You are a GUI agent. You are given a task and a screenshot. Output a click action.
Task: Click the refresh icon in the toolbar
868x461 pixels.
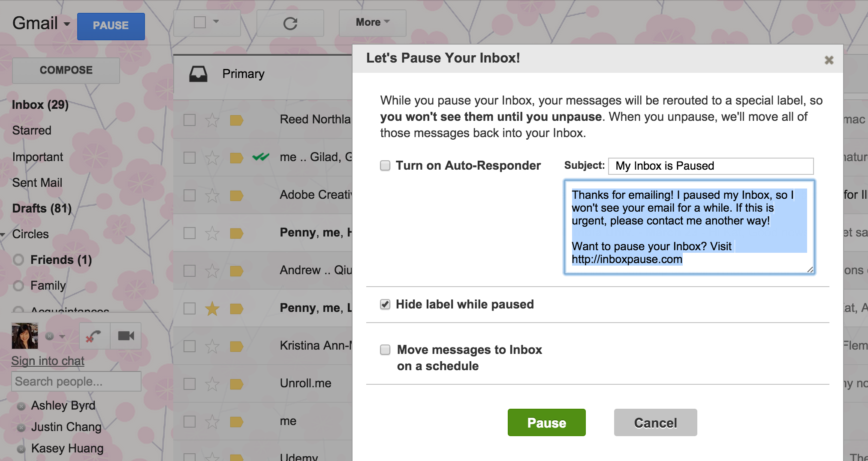(290, 23)
